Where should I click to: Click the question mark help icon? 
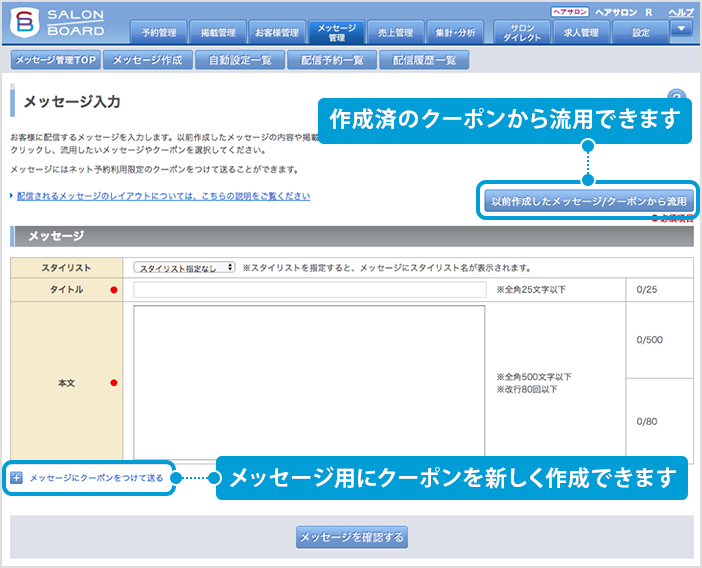click(x=676, y=95)
